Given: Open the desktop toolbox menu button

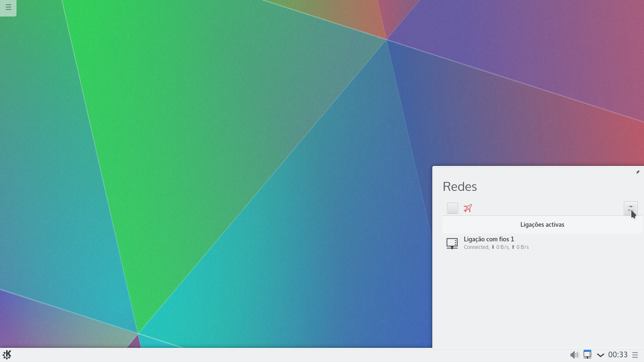Looking at the screenshot, I should pos(8,8).
